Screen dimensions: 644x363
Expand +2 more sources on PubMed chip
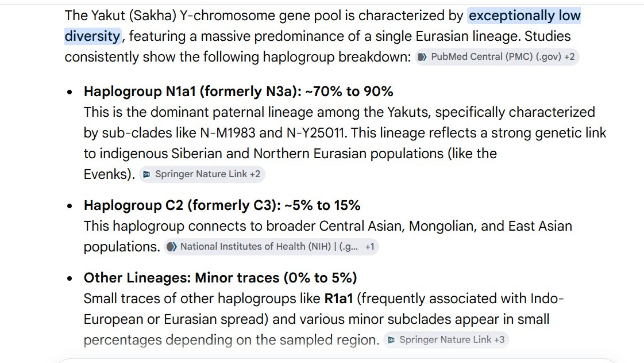coord(569,57)
